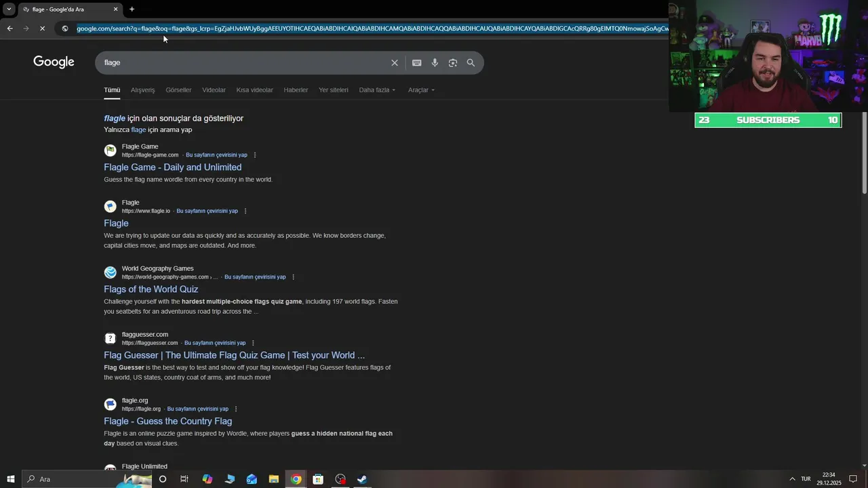Image resolution: width=868 pixels, height=488 pixels.
Task: Open Cortana circle icon on taskbar
Action: coord(162,479)
